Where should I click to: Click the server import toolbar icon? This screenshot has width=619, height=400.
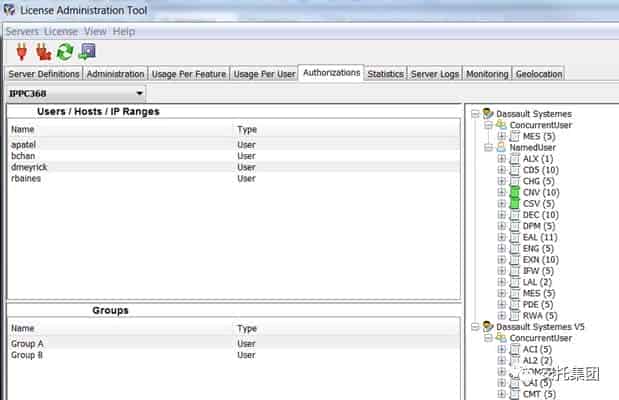88,52
